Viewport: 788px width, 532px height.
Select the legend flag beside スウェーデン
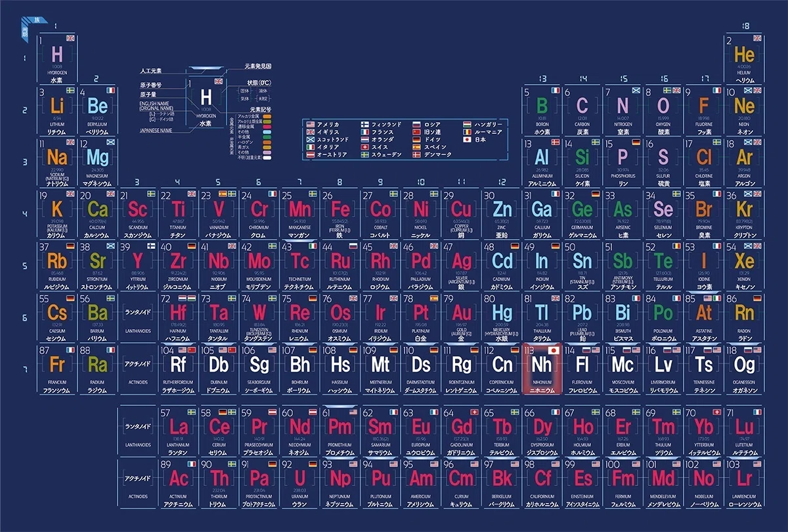365,154
